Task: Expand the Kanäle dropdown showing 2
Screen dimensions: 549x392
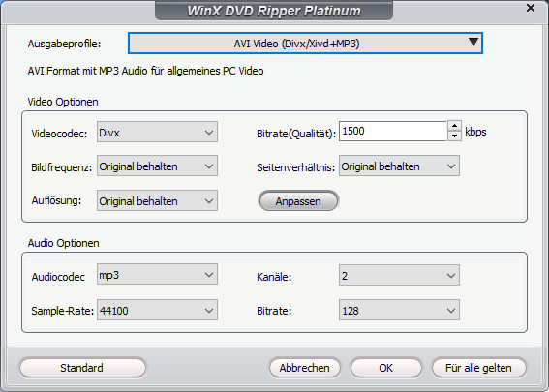Action: (399, 275)
